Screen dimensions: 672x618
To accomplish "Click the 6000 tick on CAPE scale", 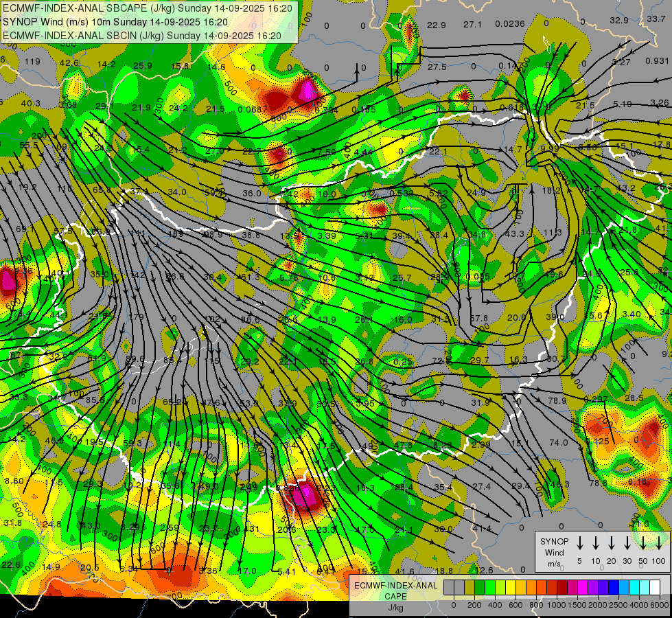I will click(660, 605).
